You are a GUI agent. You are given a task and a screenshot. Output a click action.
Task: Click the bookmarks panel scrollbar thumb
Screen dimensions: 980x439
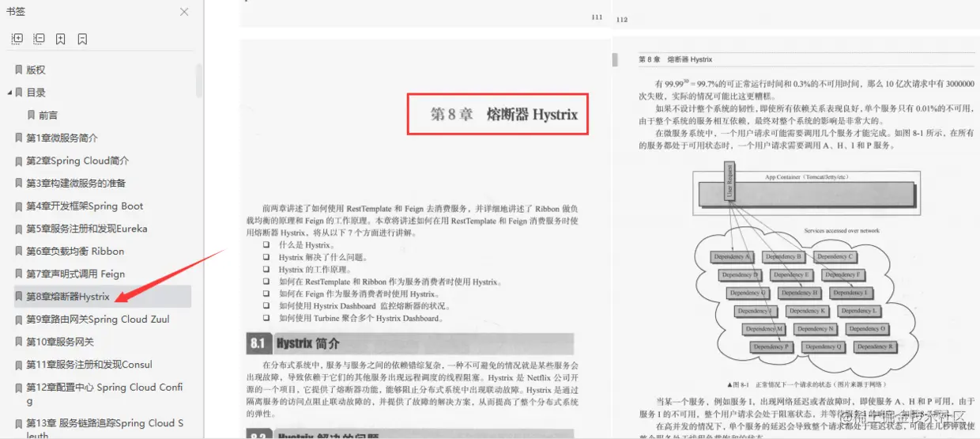point(199,80)
